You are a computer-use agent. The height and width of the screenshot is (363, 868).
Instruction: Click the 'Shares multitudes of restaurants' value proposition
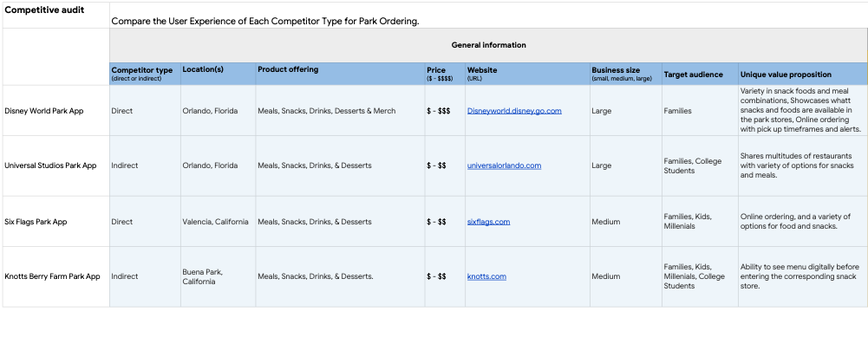[803, 165]
